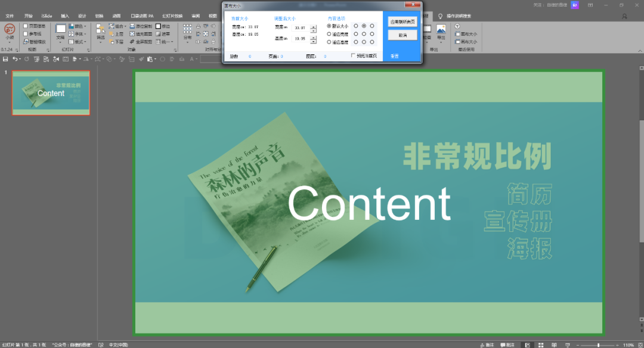The image size is (644, 348).
Task: Click 原位复制 duplicate in place
Action: coord(141,26)
